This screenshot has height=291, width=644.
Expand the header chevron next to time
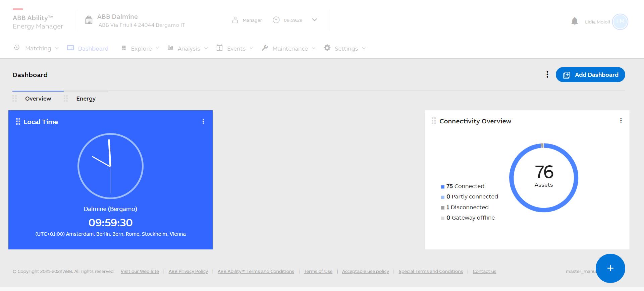click(x=314, y=20)
